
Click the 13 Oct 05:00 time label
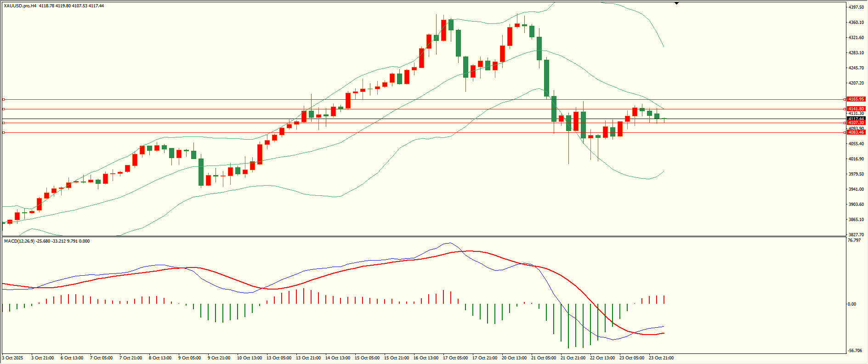(279, 358)
